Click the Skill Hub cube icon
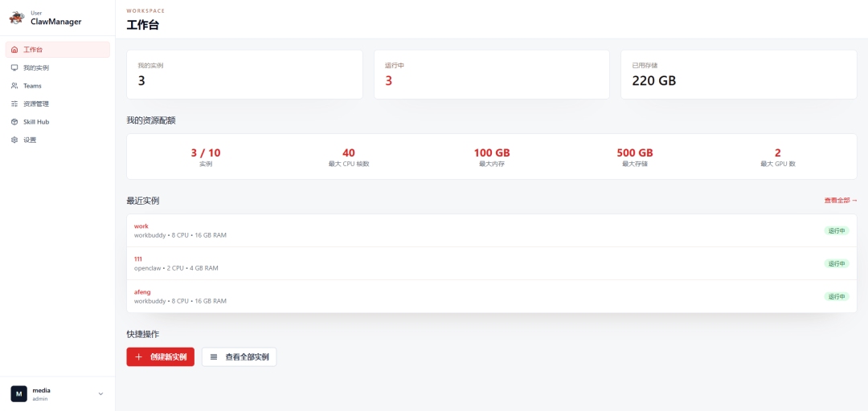 tap(14, 122)
